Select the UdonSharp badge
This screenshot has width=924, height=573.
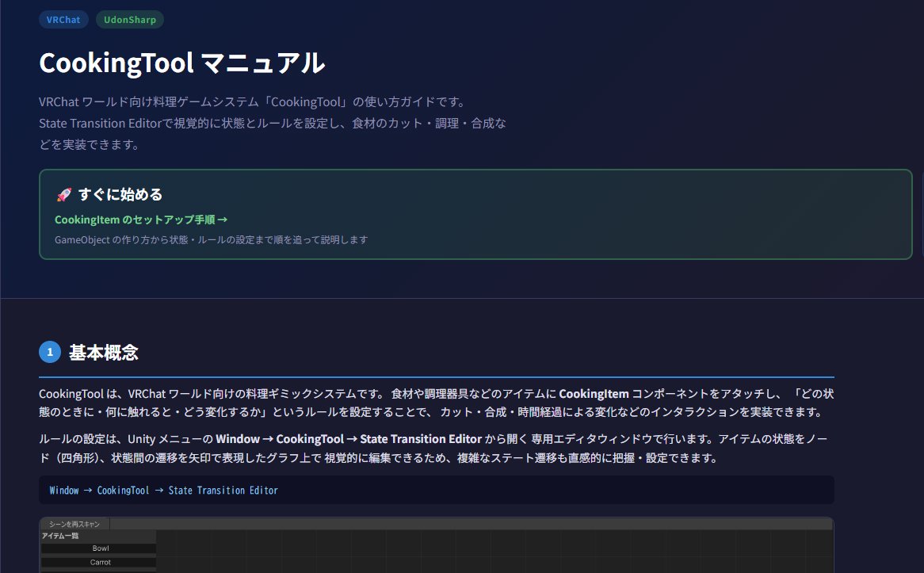click(129, 19)
